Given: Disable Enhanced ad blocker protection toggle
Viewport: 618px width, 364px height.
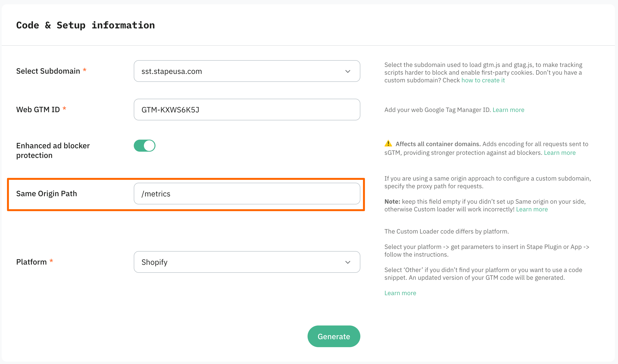Looking at the screenshot, I should point(144,146).
